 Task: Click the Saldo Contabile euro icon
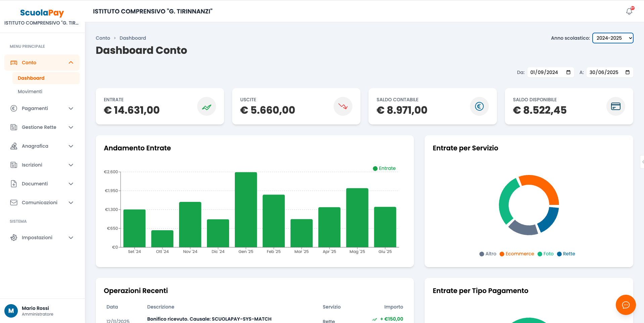tap(479, 107)
